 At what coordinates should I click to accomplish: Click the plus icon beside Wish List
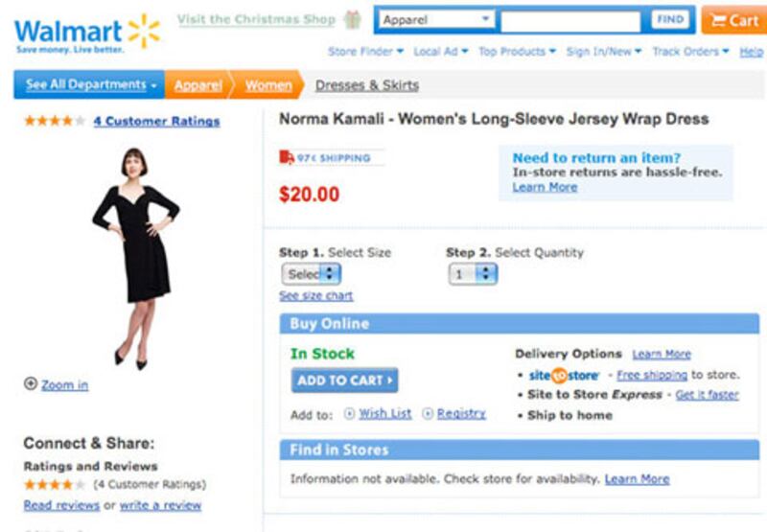(349, 414)
